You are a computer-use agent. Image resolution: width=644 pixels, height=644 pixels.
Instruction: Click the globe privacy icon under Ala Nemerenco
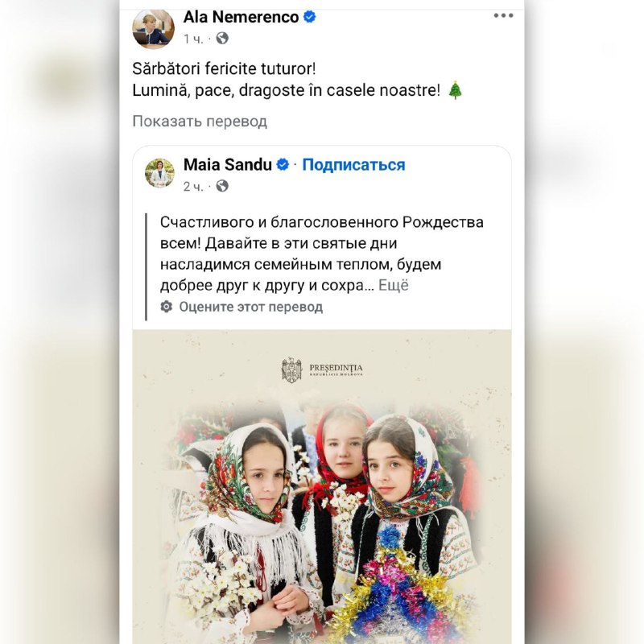[222, 38]
